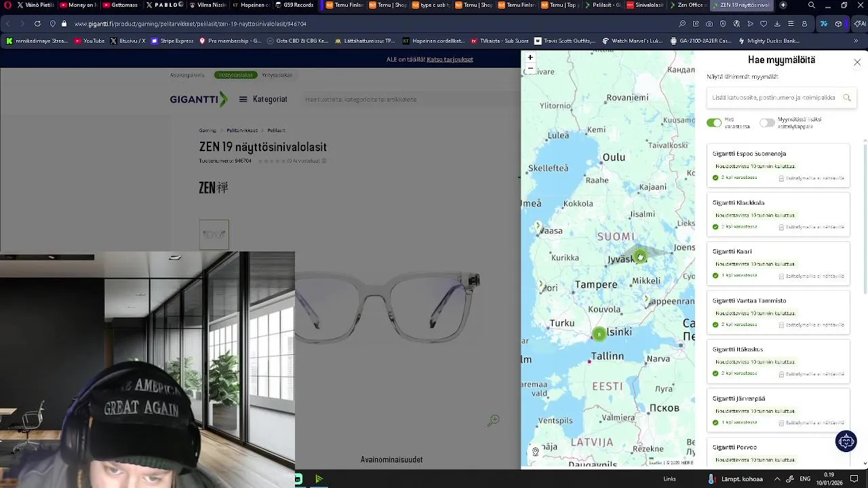
Task: Select Gigantti Kaari store card
Action: pos(778,263)
